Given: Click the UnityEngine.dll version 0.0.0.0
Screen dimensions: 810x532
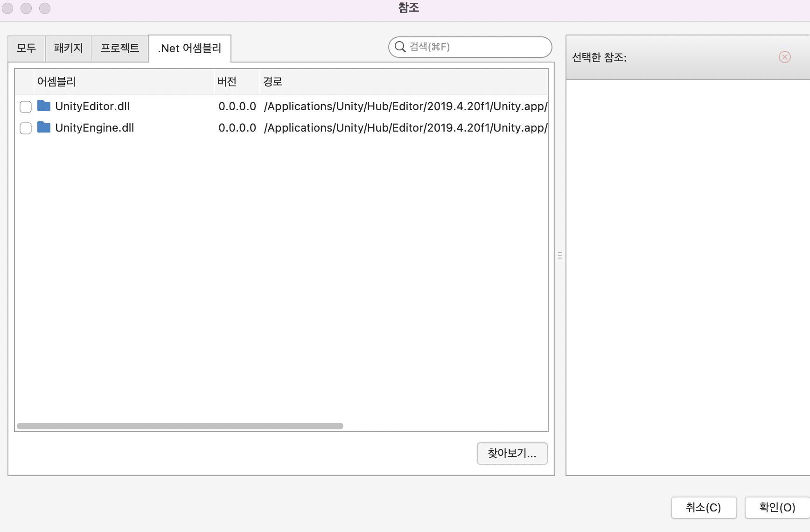Looking at the screenshot, I should pyautogui.click(x=237, y=128).
